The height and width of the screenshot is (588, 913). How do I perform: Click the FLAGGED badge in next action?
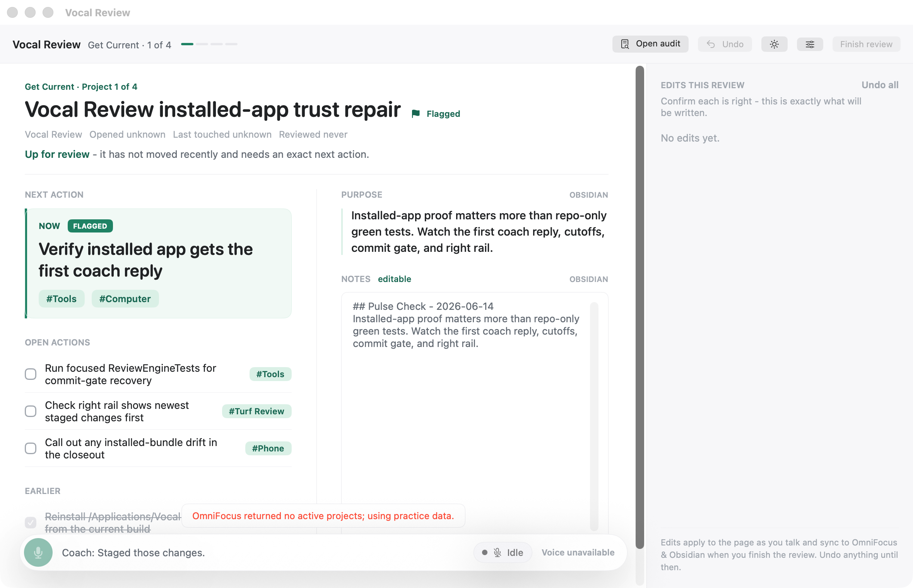tap(90, 226)
